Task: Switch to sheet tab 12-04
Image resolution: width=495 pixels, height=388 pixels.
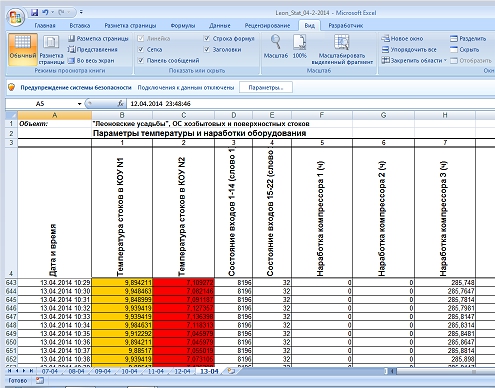Action: pyautogui.click(x=182, y=371)
